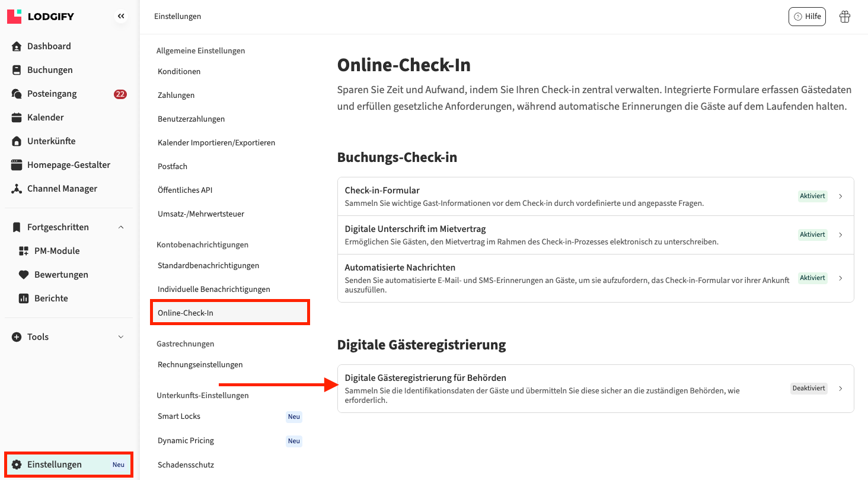Click the Dashboard house icon
Screen dimensions: 868x480
click(x=17, y=46)
